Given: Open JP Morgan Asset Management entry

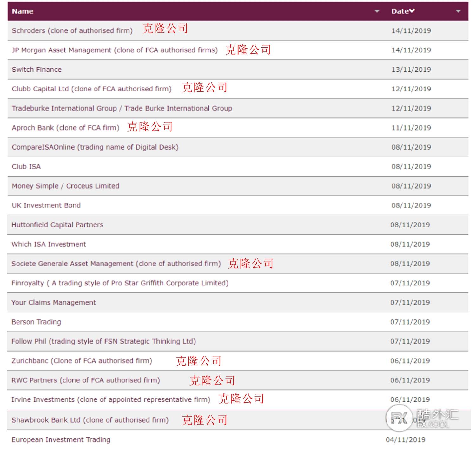Looking at the screenshot, I should (x=115, y=50).
